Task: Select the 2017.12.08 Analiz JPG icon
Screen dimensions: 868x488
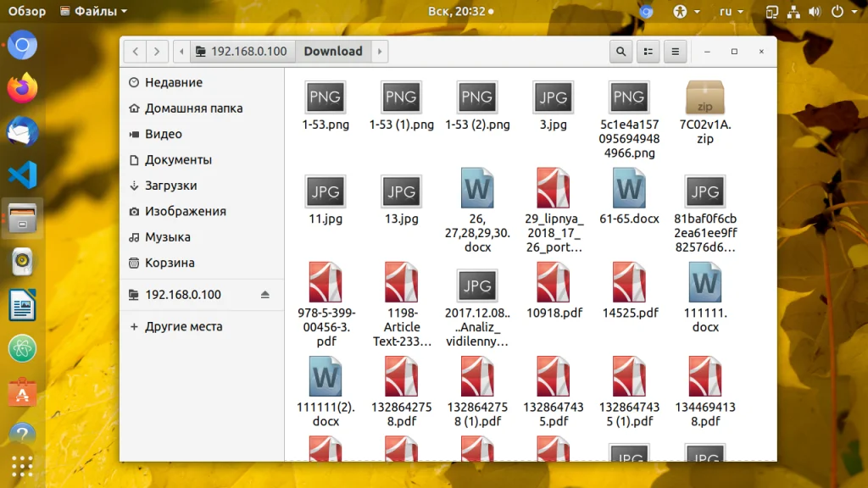Action: (x=477, y=286)
